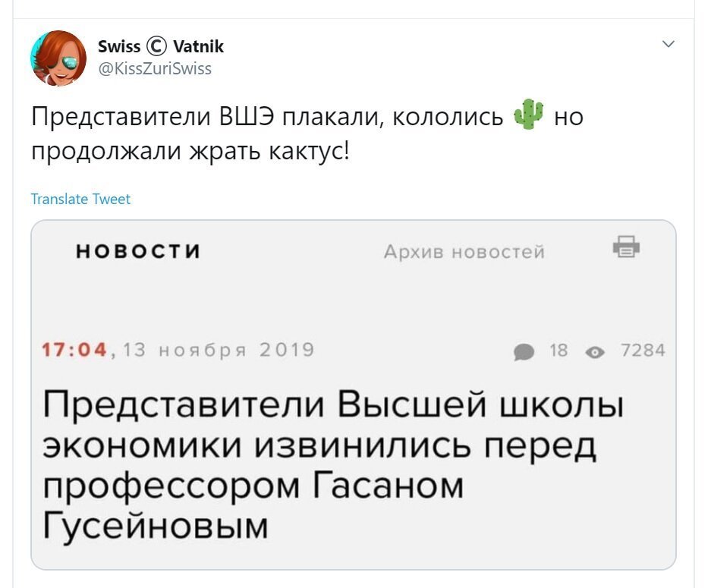Viewport: 711px width, 588px height.
Task: Open the news headline about Гасаном Гусейновым
Action: point(333,464)
